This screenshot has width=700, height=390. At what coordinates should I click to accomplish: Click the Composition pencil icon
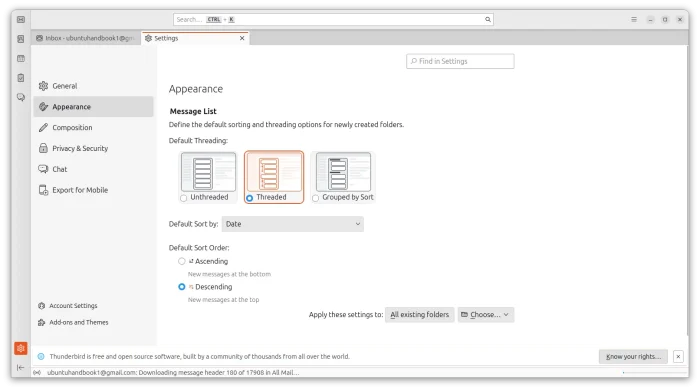pos(43,128)
